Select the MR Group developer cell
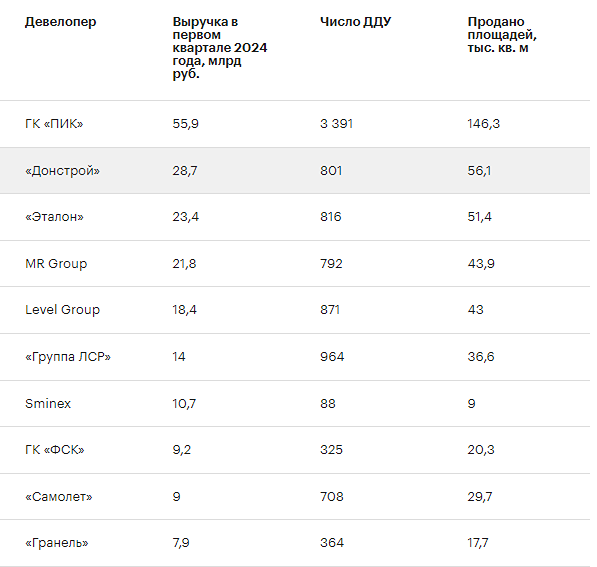The height and width of the screenshot is (567, 597). [56, 264]
